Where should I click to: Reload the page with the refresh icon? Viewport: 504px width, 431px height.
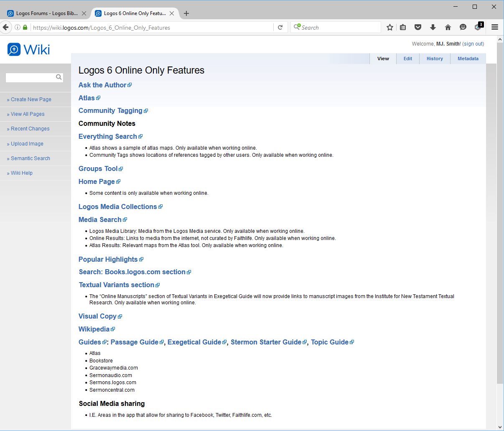point(280,27)
